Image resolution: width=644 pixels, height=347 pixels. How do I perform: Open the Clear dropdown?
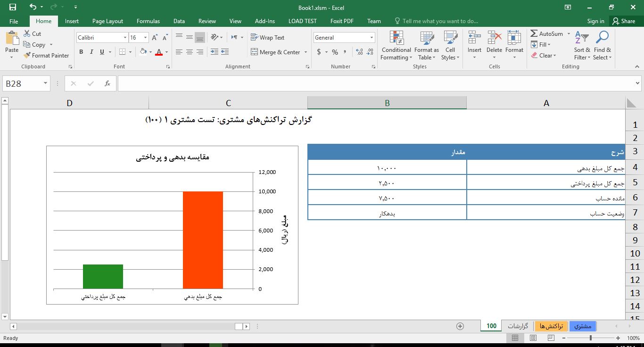[544, 55]
